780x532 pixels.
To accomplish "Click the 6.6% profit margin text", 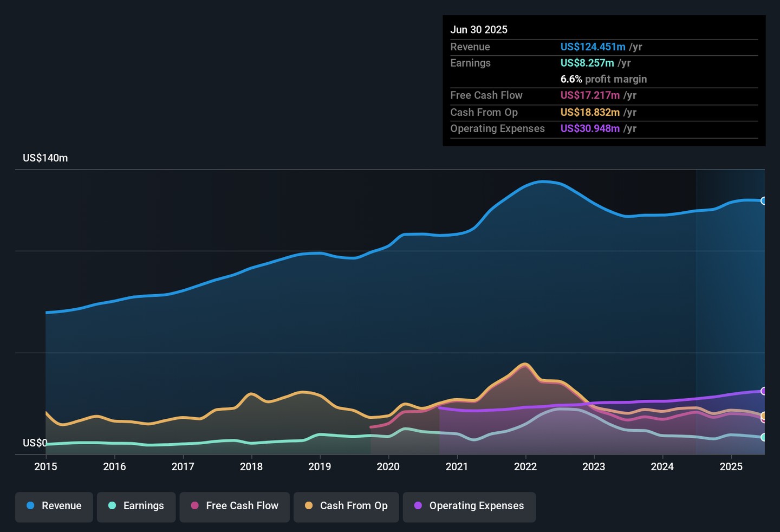I will (603, 79).
